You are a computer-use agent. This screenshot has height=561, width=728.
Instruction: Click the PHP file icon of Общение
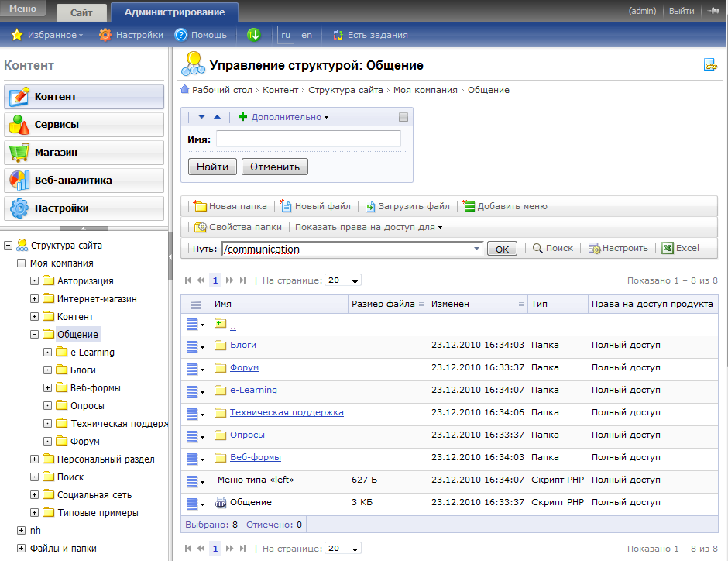(x=221, y=502)
